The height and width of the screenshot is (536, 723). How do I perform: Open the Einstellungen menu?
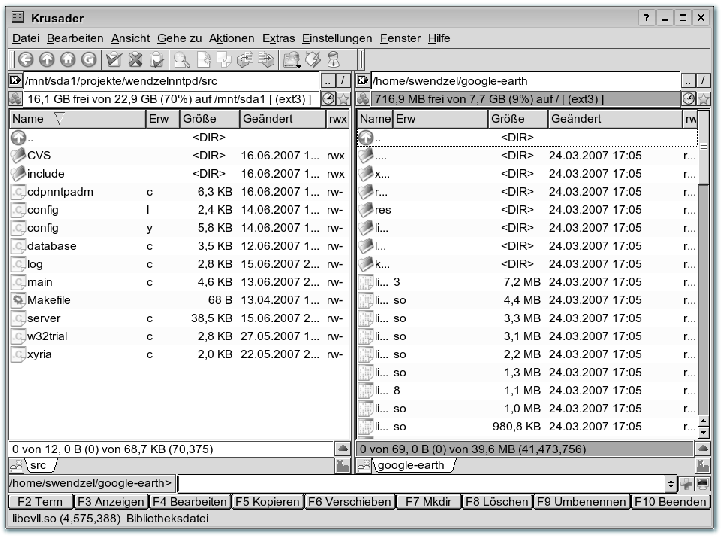pos(337,38)
